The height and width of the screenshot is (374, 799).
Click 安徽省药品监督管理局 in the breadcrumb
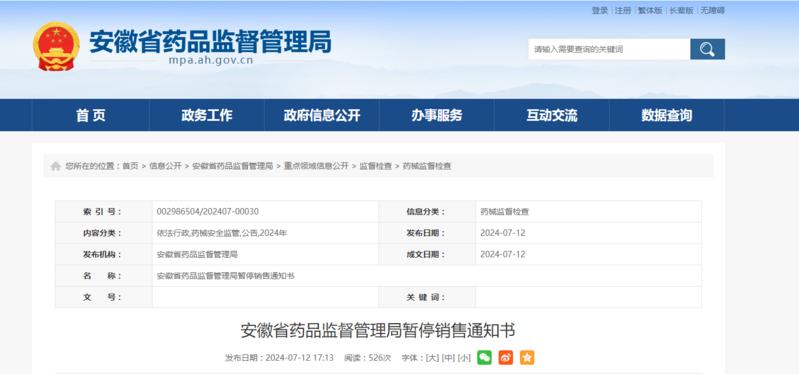(x=232, y=166)
